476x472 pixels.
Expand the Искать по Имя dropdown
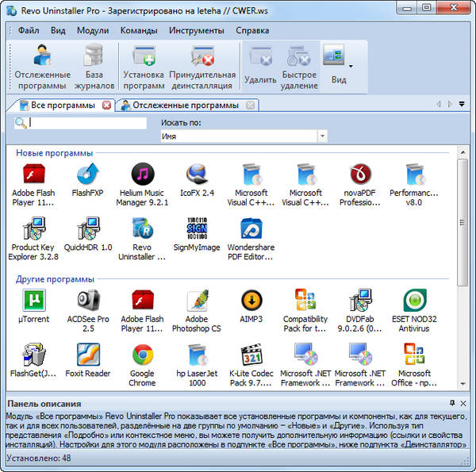point(322,136)
